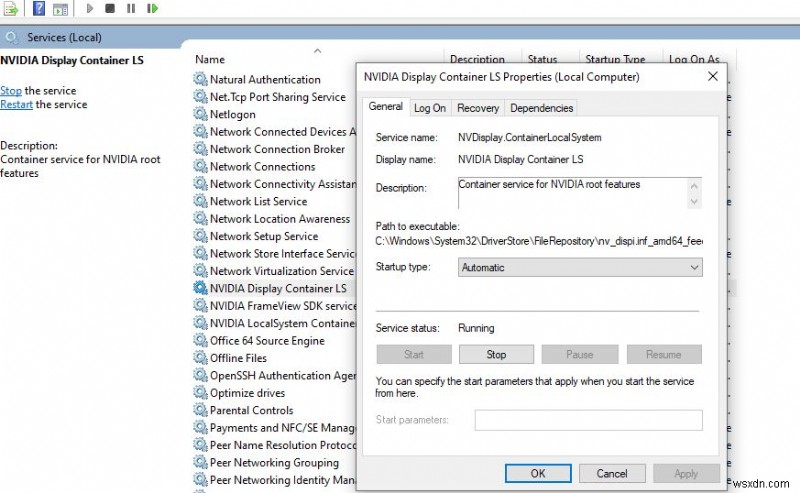800x493 pixels.
Task: Click gear icon next to Netlogon
Action: click(200, 114)
